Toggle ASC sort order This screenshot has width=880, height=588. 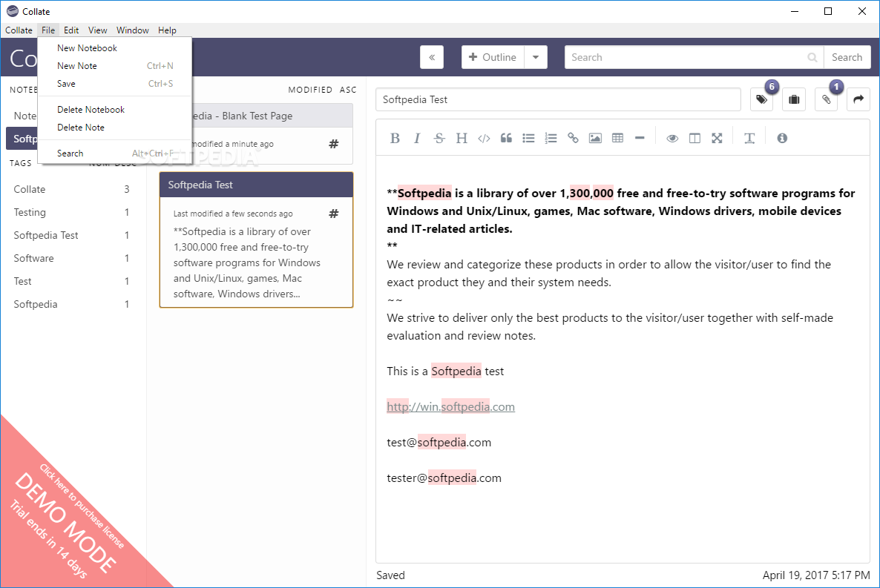[348, 90]
